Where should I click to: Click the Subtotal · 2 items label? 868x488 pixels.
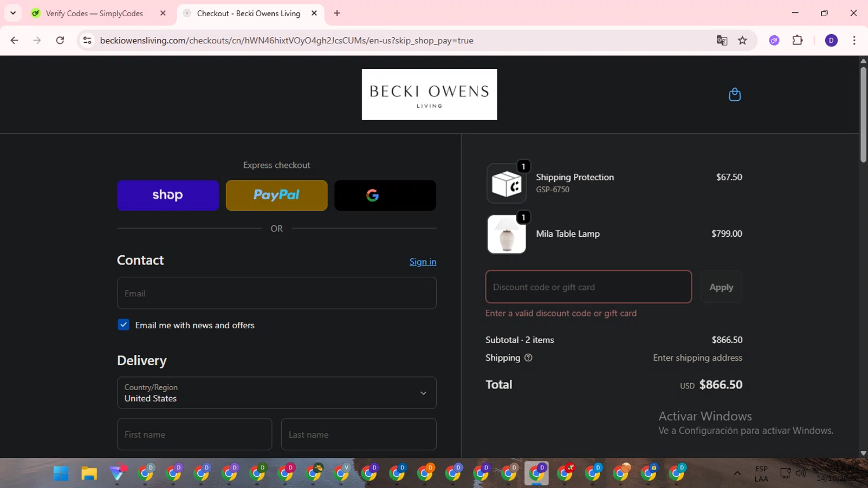pos(520,340)
